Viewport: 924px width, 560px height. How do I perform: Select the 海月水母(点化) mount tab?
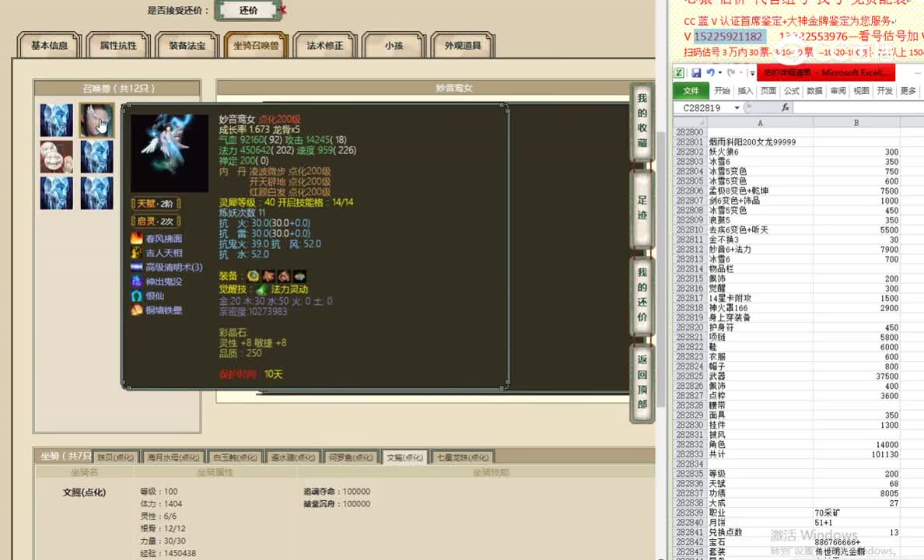click(x=173, y=457)
